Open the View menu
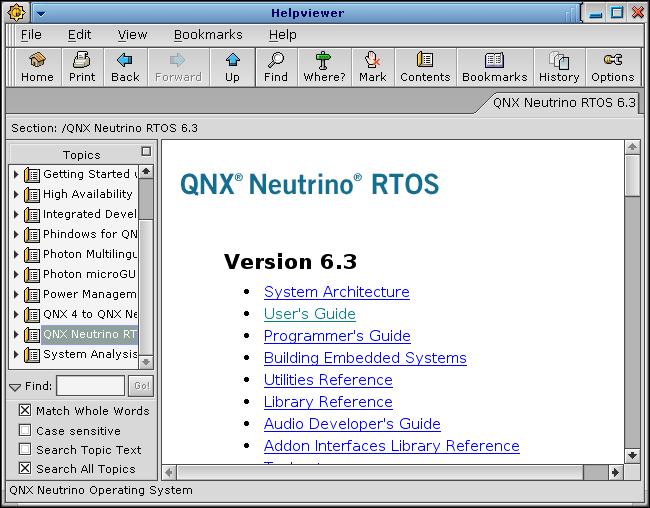650x508 pixels. (132, 34)
